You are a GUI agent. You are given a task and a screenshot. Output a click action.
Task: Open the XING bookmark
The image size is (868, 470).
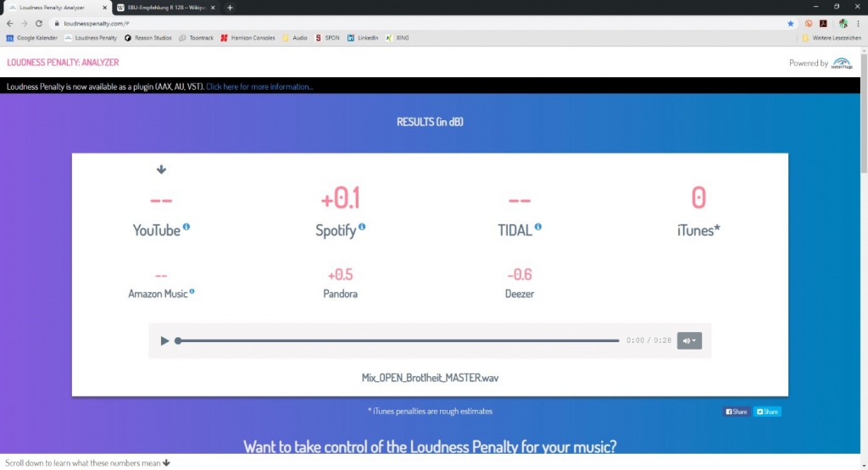point(398,38)
